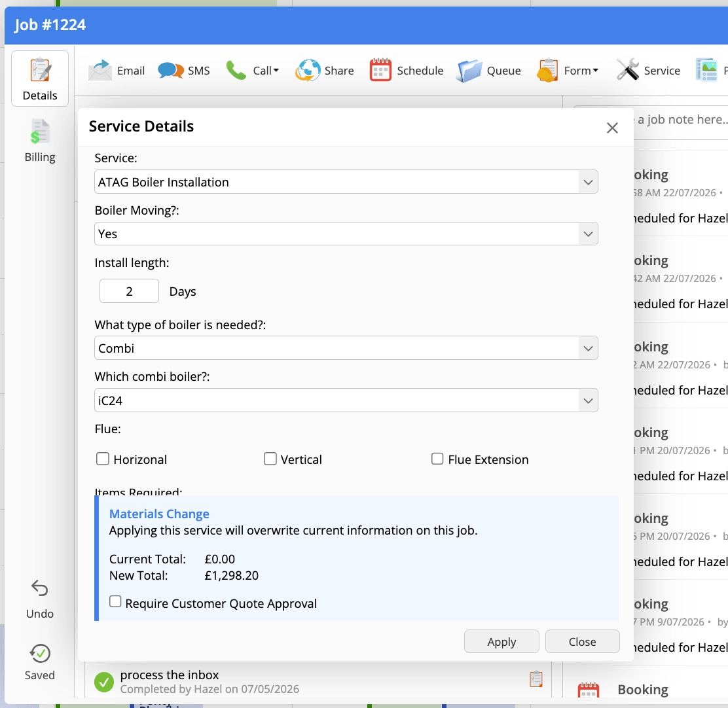Tick the Flue Extension checkbox
728x708 pixels.
pyautogui.click(x=437, y=459)
